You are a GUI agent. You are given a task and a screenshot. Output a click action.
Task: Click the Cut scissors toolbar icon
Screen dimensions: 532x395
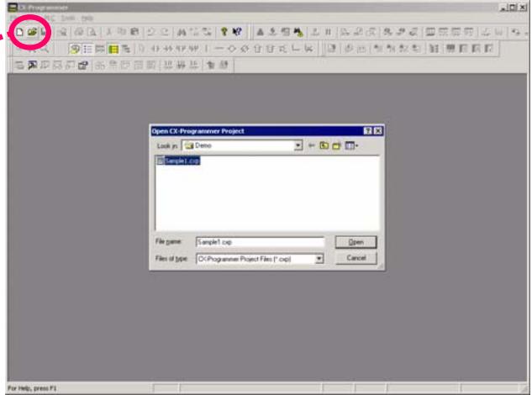109,32
